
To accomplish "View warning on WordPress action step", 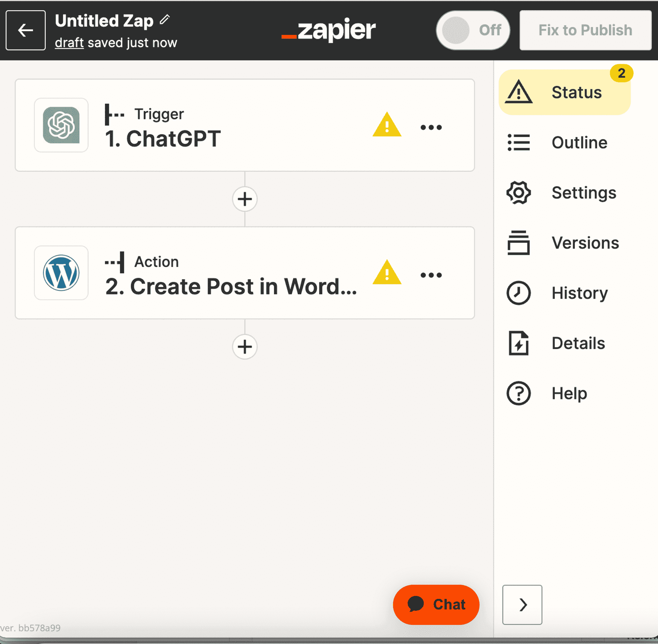I will [387, 273].
